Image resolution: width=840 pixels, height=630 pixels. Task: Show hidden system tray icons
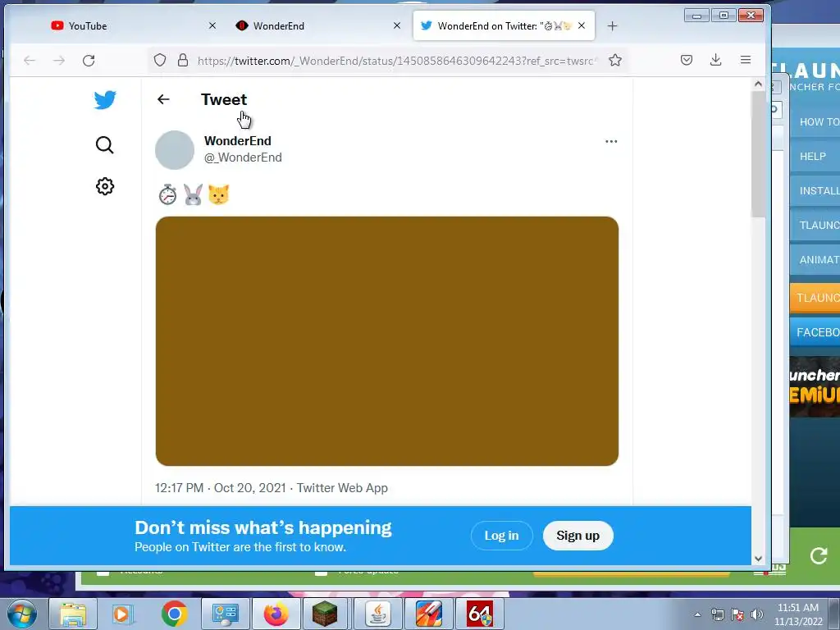click(x=697, y=614)
